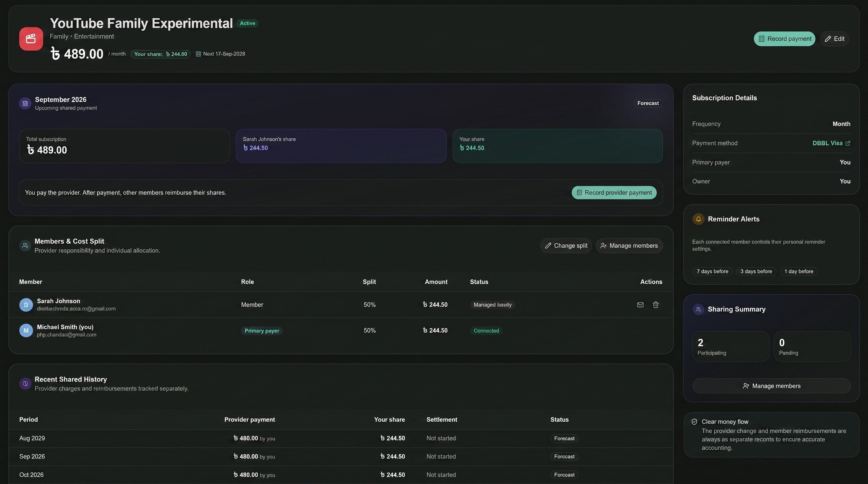The height and width of the screenshot is (484, 868).
Task: Click the Sep 2026 period row
Action: 341,456
